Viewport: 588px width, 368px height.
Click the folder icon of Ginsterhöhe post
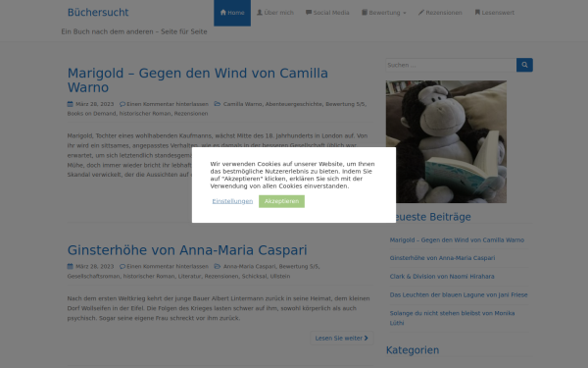218,266
